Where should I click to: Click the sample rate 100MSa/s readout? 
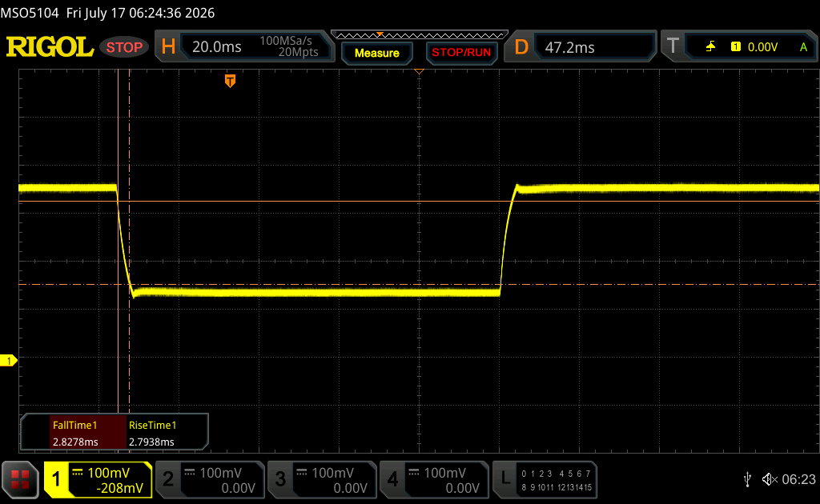286,41
